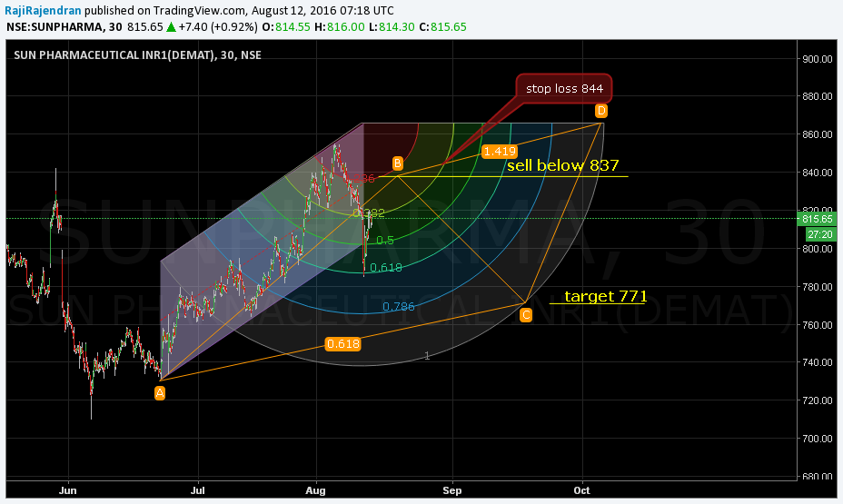Click the NSE:SUNPHARMA, 30 symbol text

click(x=64, y=27)
